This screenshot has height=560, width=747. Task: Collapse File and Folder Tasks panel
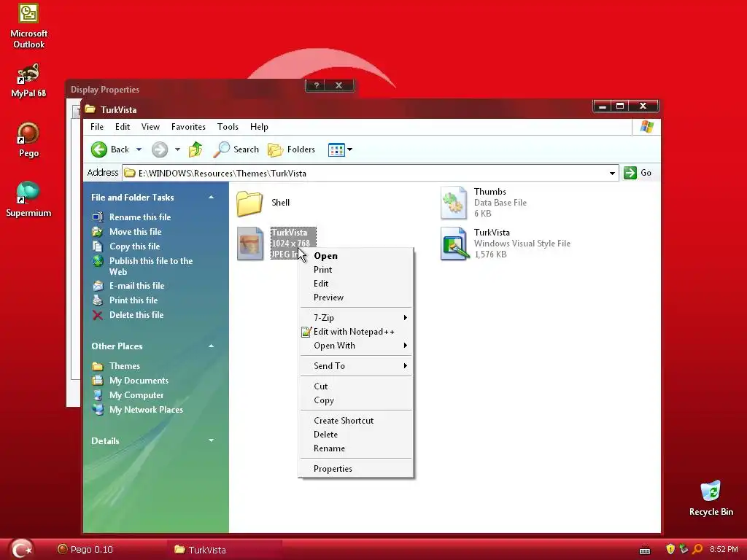coord(211,197)
